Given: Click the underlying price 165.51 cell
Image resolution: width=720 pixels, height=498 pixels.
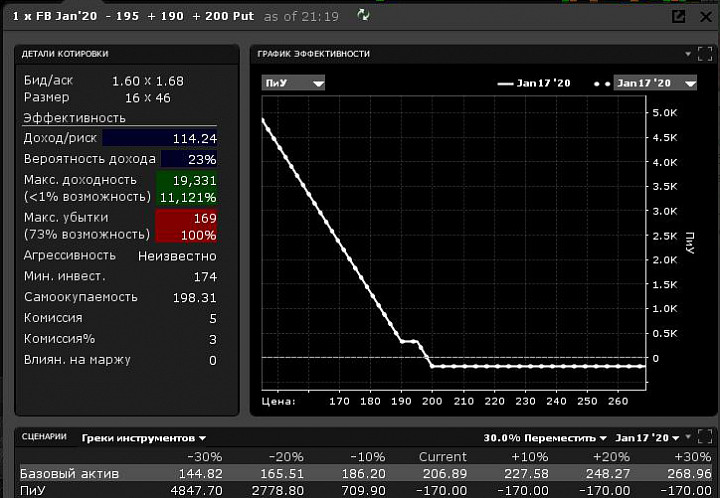Looking at the screenshot, I should (x=282, y=474).
